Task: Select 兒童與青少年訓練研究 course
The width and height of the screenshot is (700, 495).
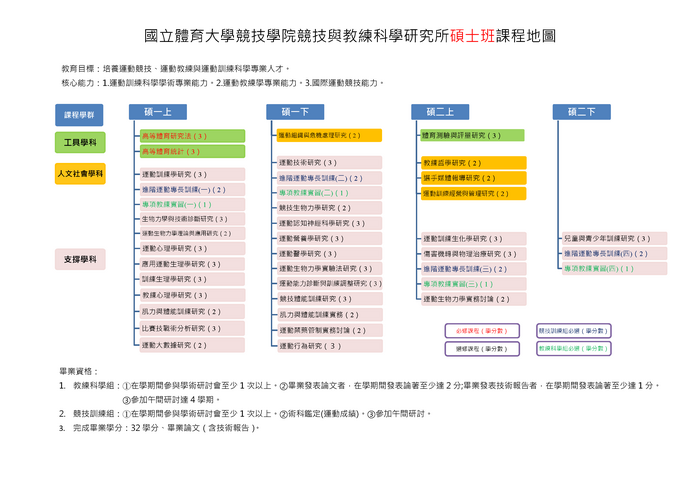Action: click(x=613, y=239)
